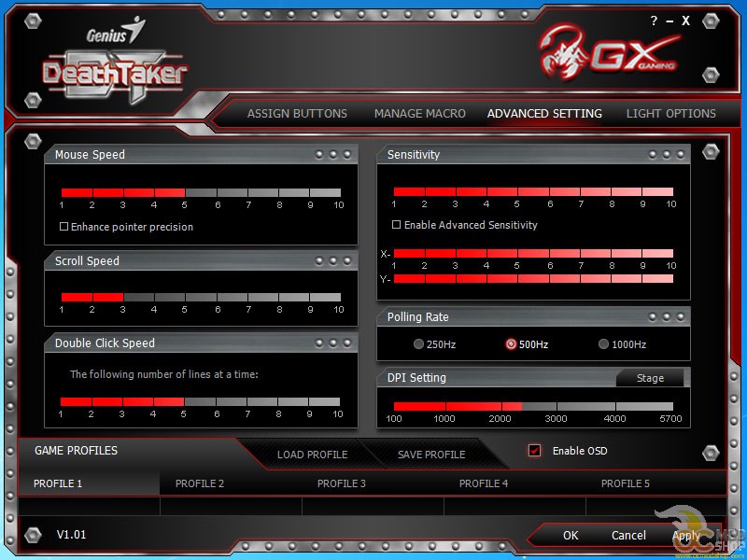Click the Cancel button
The image size is (747, 560).
[628, 535]
